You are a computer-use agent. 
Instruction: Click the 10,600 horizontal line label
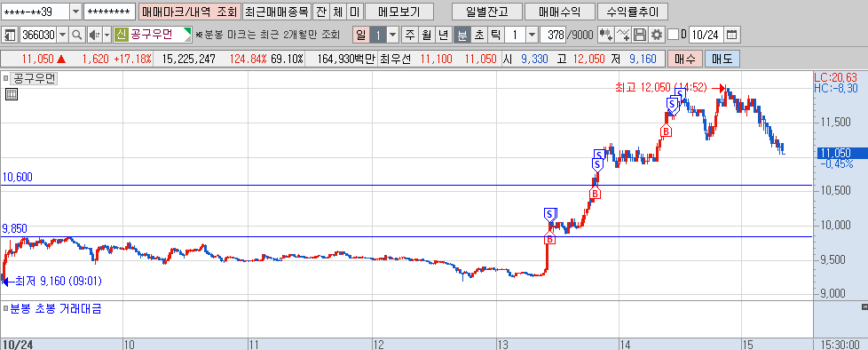coord(18,177)
